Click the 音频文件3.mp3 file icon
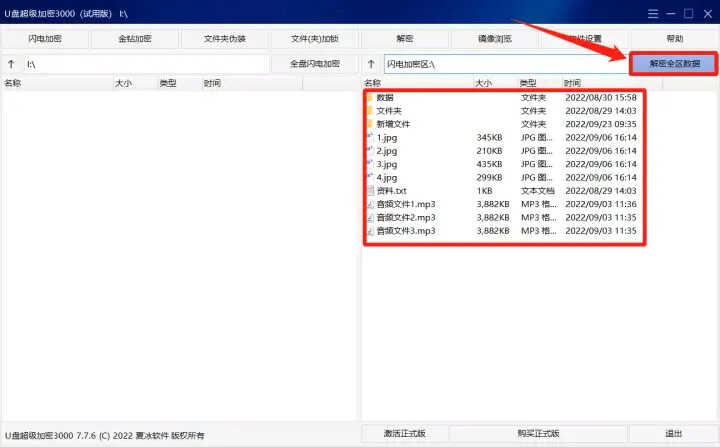720x447 pixels. [x=371, y=231]
